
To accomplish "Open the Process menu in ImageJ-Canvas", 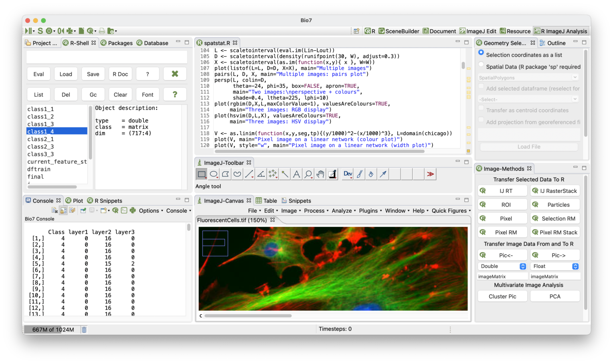I will pyautogui.click(x=316, y=211).
